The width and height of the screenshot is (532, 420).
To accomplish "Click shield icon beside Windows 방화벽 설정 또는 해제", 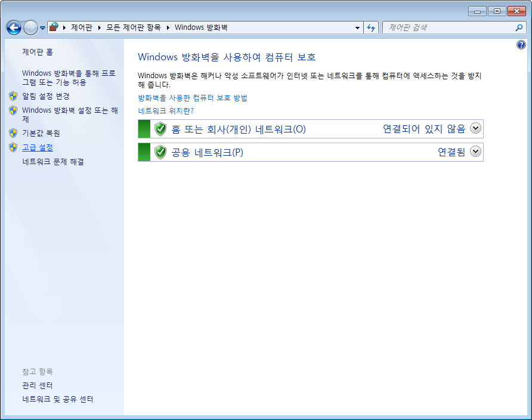I will (13, 110).
